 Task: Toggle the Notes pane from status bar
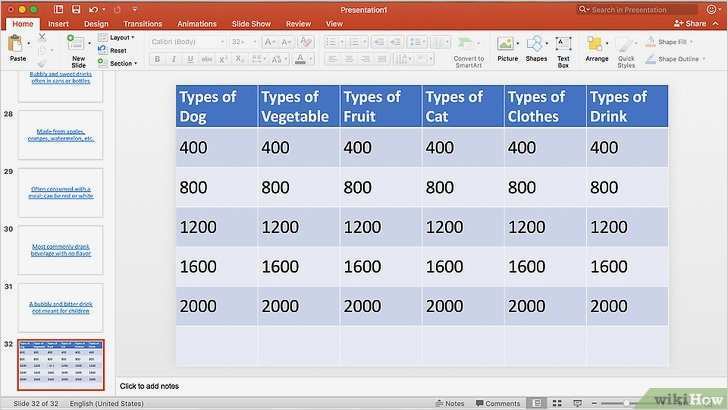pos(450,403)
